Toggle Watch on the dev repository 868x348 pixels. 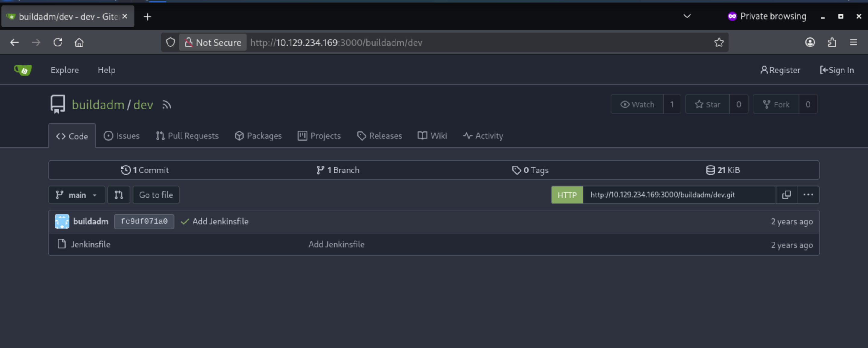(x=637, y=105)
